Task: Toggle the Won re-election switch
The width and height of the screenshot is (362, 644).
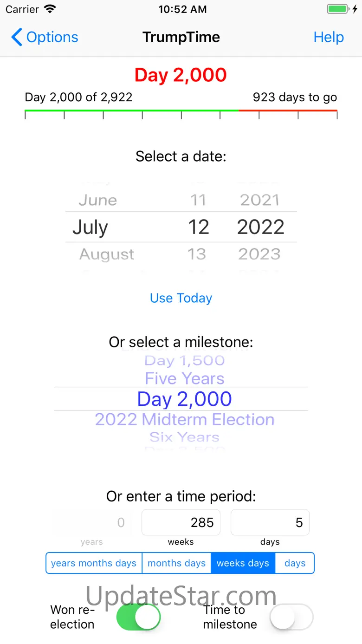Action: click(x=138, y=617)
